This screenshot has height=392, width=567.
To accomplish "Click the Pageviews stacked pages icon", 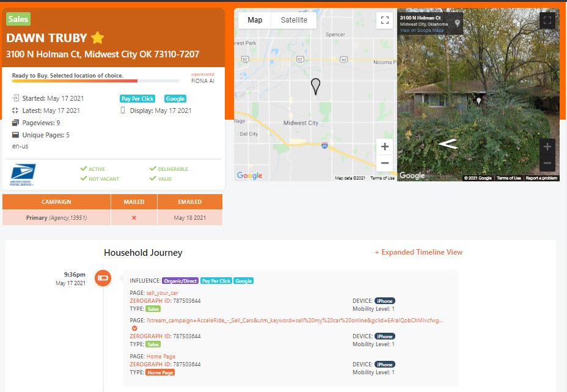I will (15, 123).
